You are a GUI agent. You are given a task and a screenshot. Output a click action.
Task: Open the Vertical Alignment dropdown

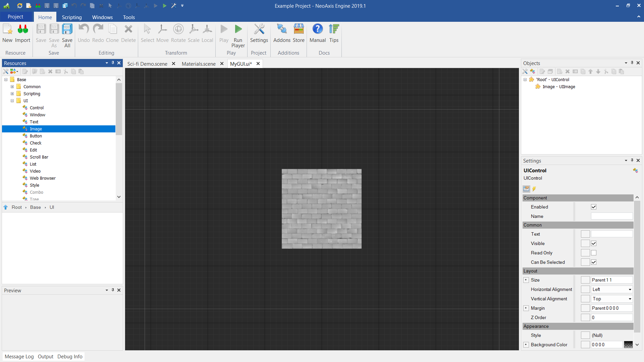click(629, 299)
